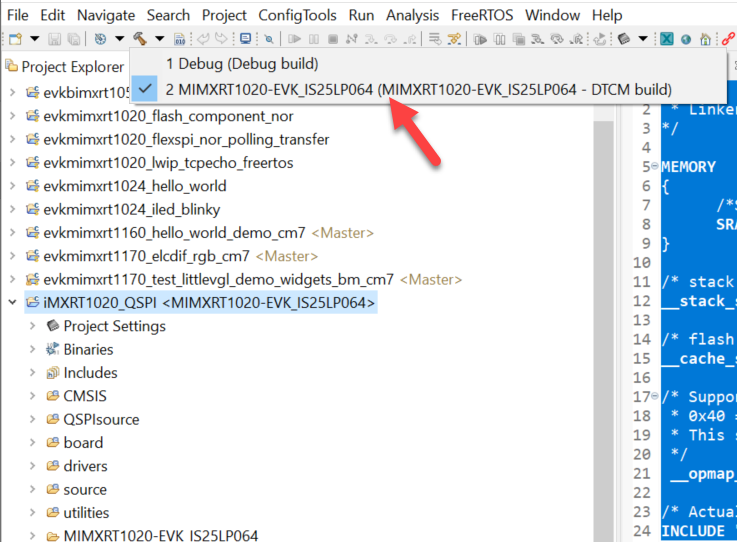Open the New wizard dropdown arrow
This screenshot has width=737, height=542.
34,39
